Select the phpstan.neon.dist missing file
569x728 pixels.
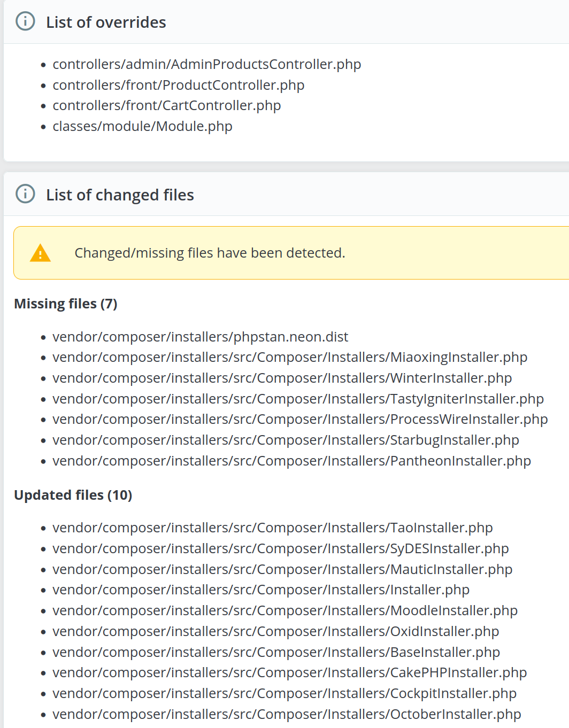[200, 337]
